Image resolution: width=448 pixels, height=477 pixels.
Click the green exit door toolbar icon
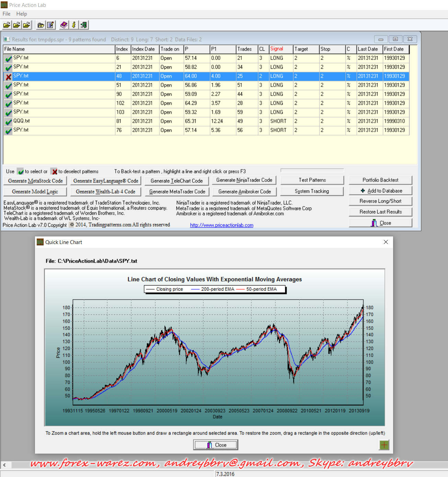(83, 25)
